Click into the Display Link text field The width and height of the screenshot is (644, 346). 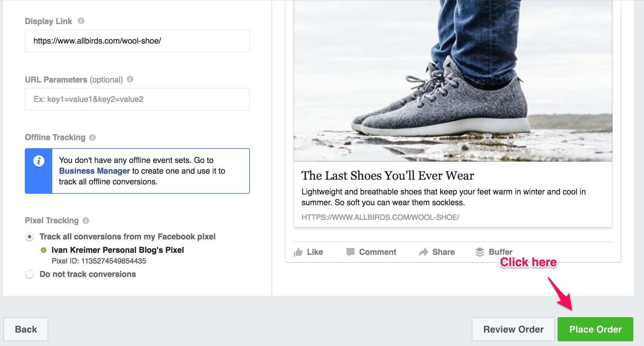[137, 41]
